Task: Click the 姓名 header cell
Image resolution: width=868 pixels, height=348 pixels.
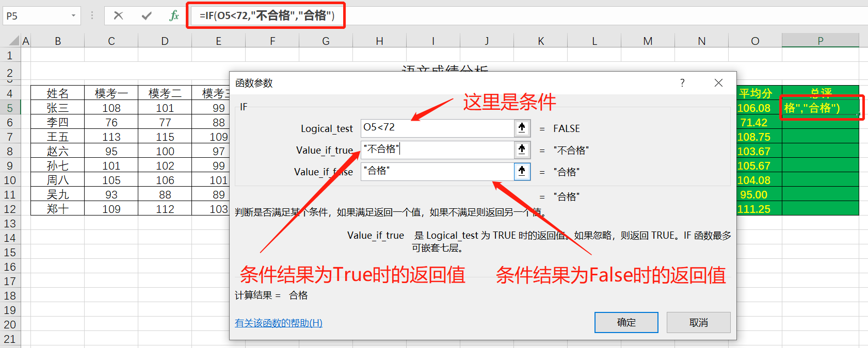Action: point(58,93)
